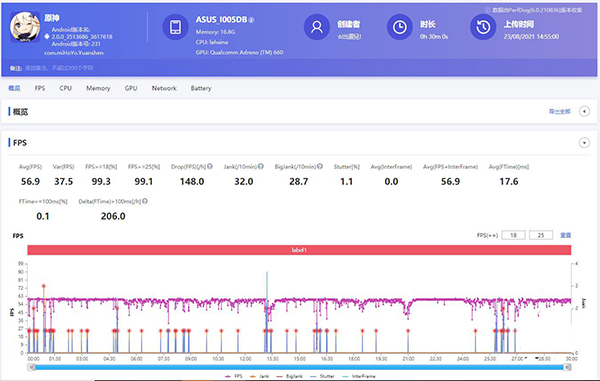Click help icon next to Drop(FPS)
Viewport: 600px width, 381px height.
pyautogui.click(x=210, y=166)
